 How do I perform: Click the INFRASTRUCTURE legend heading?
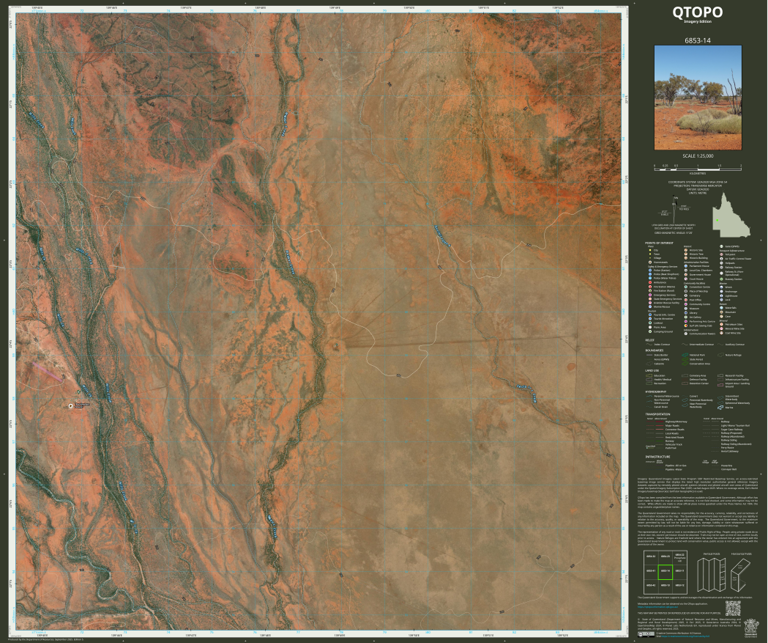(658, 457)
